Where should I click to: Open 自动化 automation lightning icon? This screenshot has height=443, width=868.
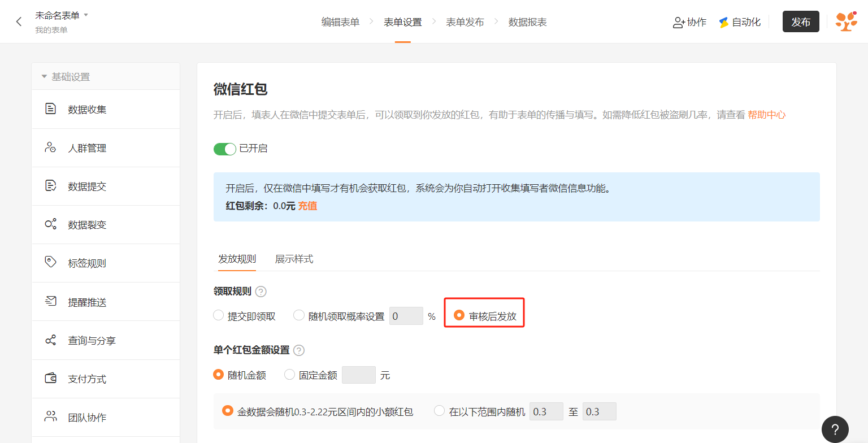click(723, 22)
